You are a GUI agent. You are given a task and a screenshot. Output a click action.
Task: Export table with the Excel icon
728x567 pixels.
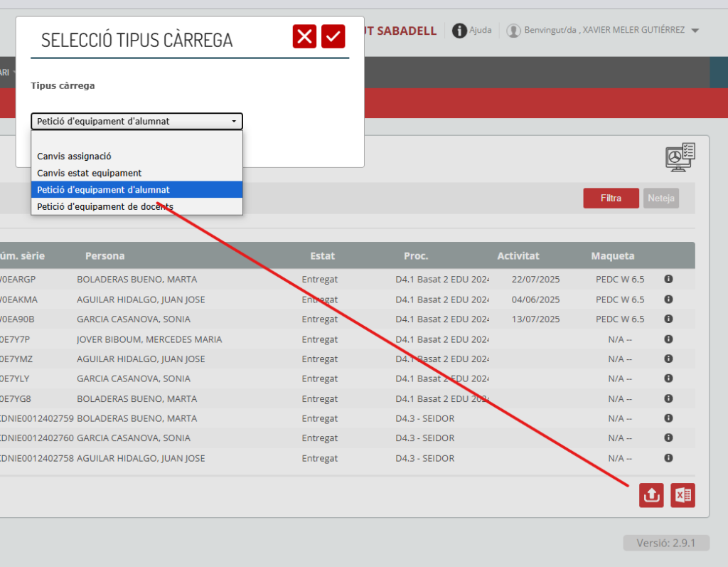click(x=682, y=495)
